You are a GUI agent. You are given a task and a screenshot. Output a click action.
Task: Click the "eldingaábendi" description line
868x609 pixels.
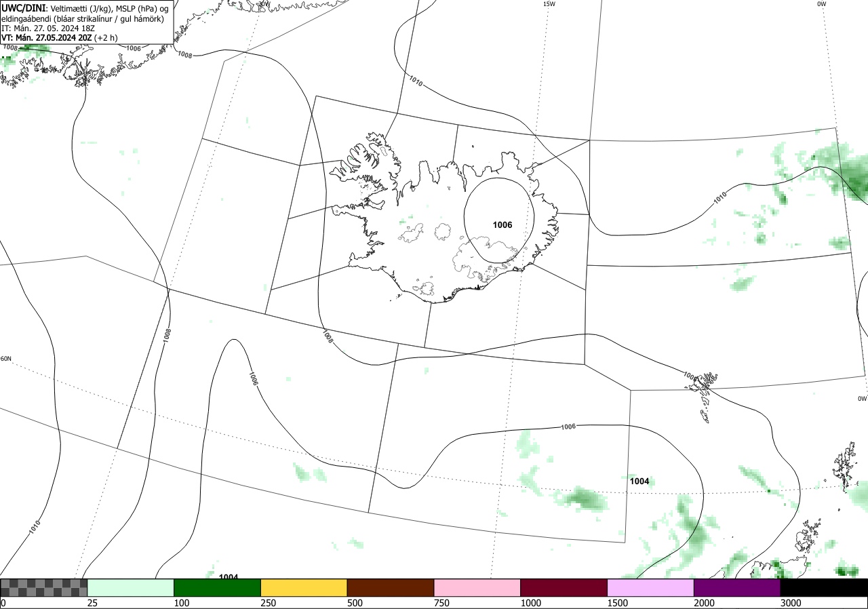pos(83,19)
